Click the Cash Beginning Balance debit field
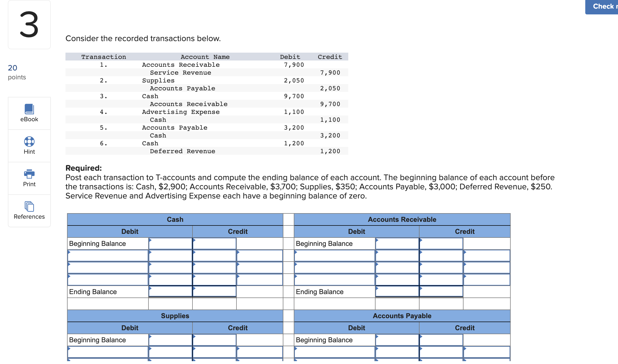 pyautogui.click(x=170, y=244)
